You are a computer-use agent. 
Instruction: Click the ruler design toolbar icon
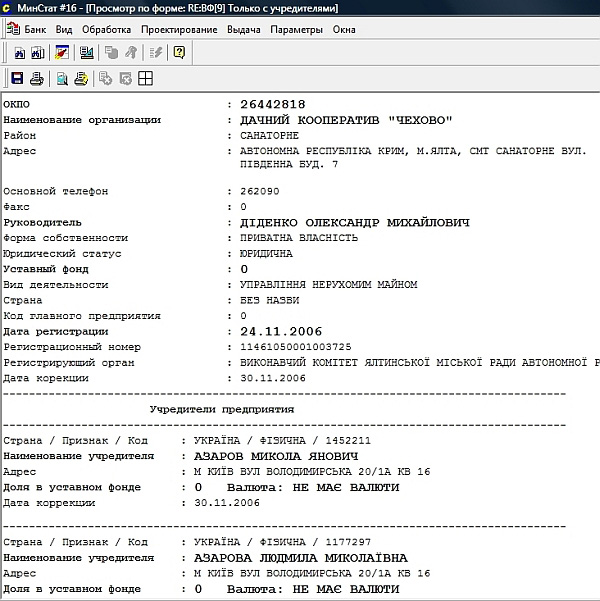87,53
